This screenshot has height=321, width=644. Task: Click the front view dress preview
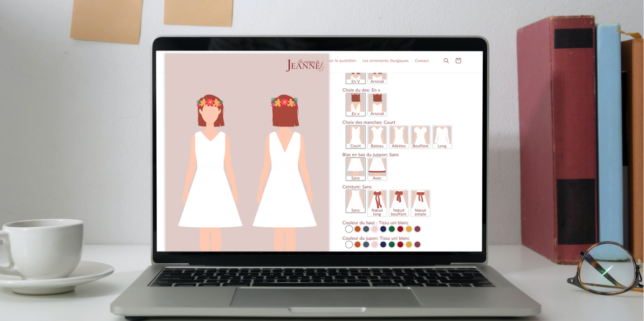(210, 173)
